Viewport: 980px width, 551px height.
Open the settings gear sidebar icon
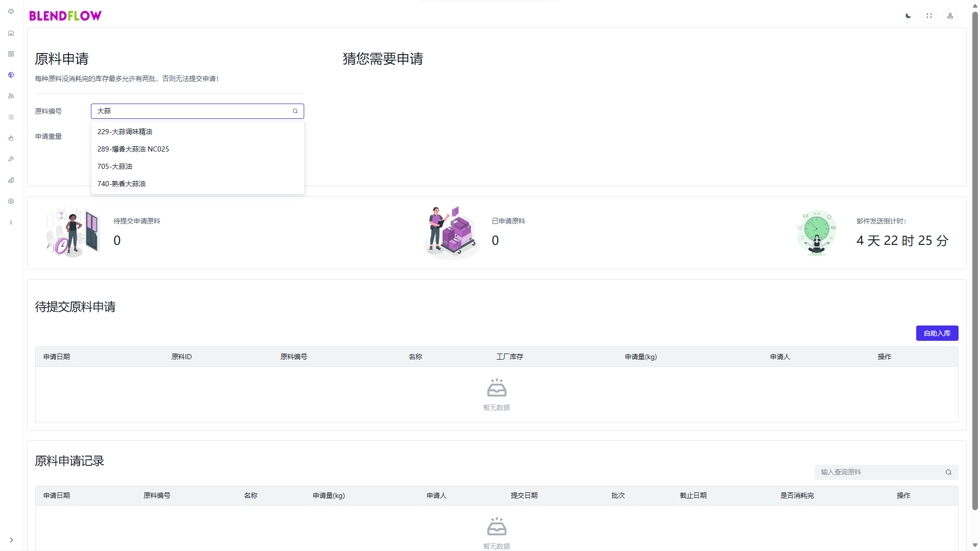[11, 202]
